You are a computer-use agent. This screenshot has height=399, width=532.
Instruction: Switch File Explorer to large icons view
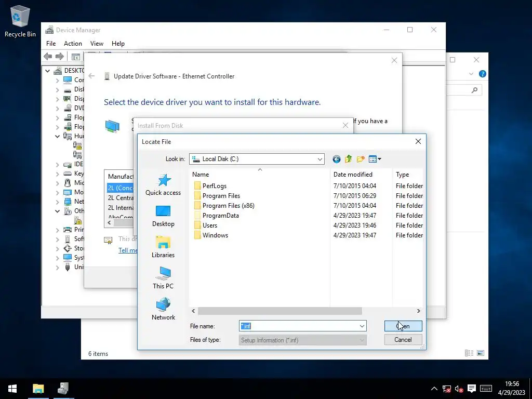[x=481, y=353]
